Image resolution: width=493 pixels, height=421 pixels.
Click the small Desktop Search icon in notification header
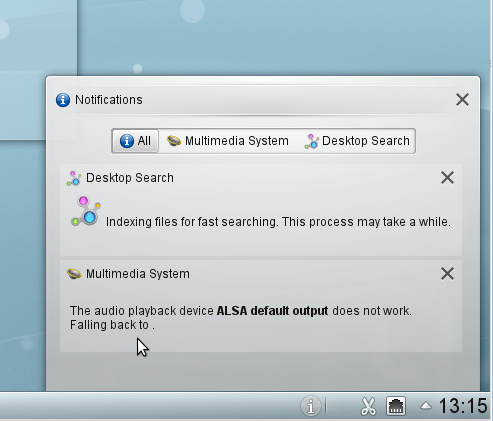[x=74, y=178]
